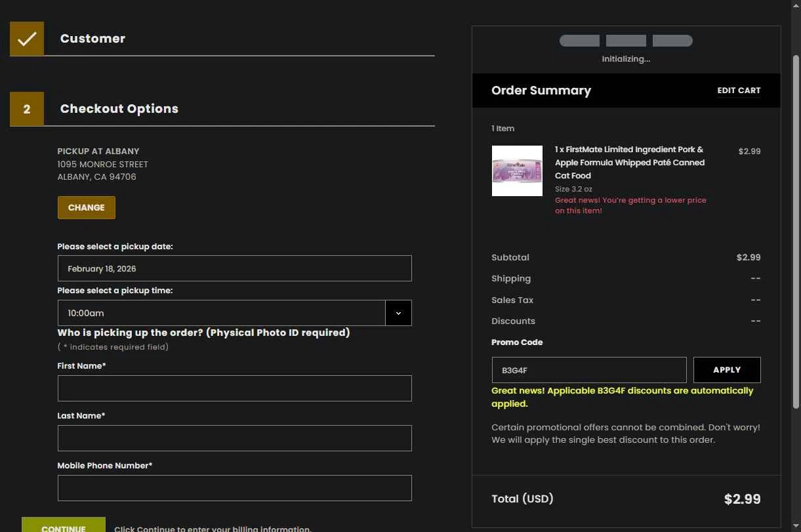Click the Subtotal label
The image size is (801, 532).
pos(510,258)
